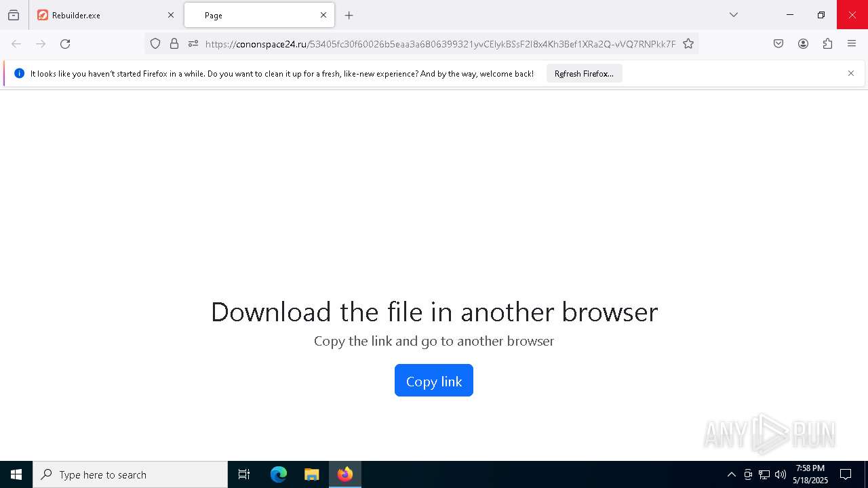Image resolution: width=868 pixels, height=488 pixels.
Task: Click 'Copy the link and go to another browser' text
Action: point(434,341)
